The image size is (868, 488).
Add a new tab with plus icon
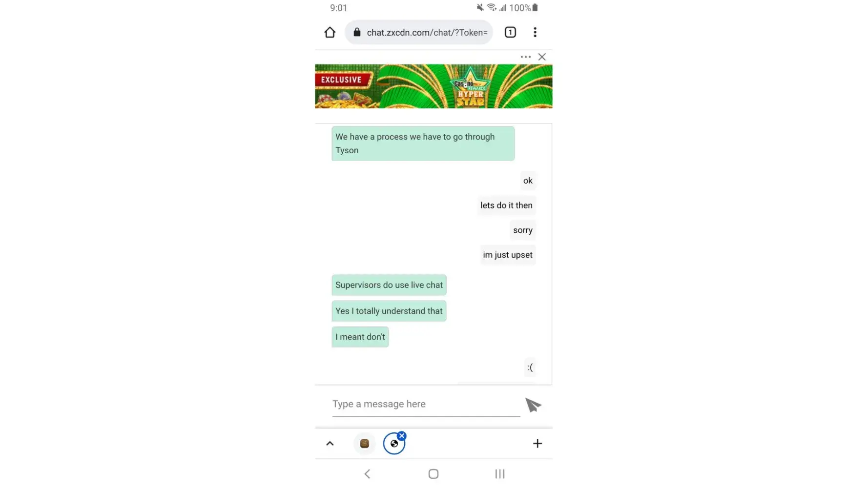(537, 444)
